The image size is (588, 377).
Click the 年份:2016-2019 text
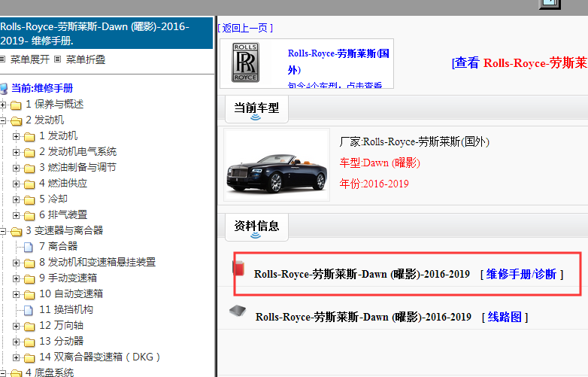click(374, 184)
